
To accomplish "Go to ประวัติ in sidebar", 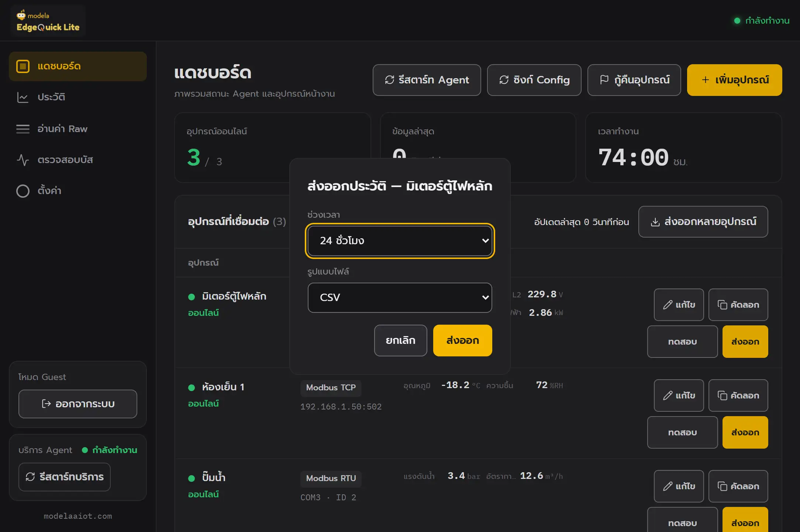I will [x=78, y=97].
